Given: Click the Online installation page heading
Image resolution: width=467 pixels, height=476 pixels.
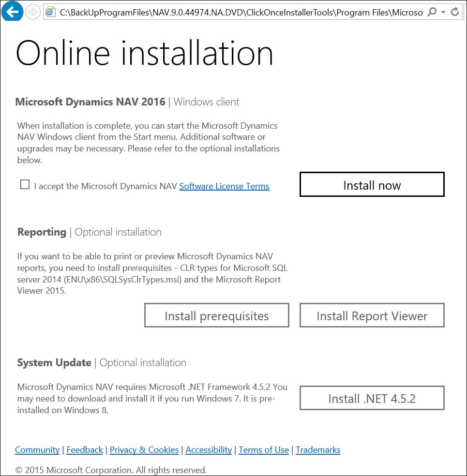Looking at the screenshot, I should coord(145,53).
